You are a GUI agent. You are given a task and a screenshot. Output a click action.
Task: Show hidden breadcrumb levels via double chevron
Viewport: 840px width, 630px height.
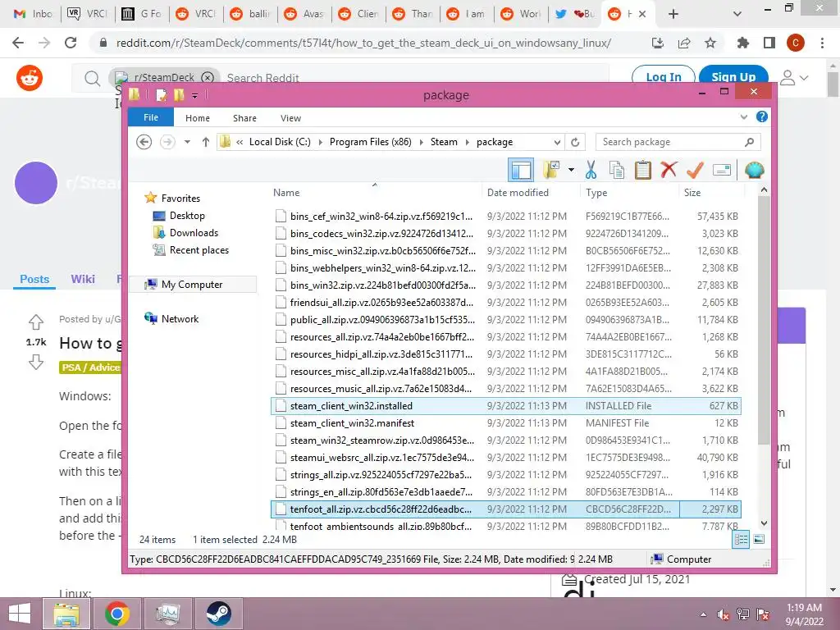pos(240,142)
